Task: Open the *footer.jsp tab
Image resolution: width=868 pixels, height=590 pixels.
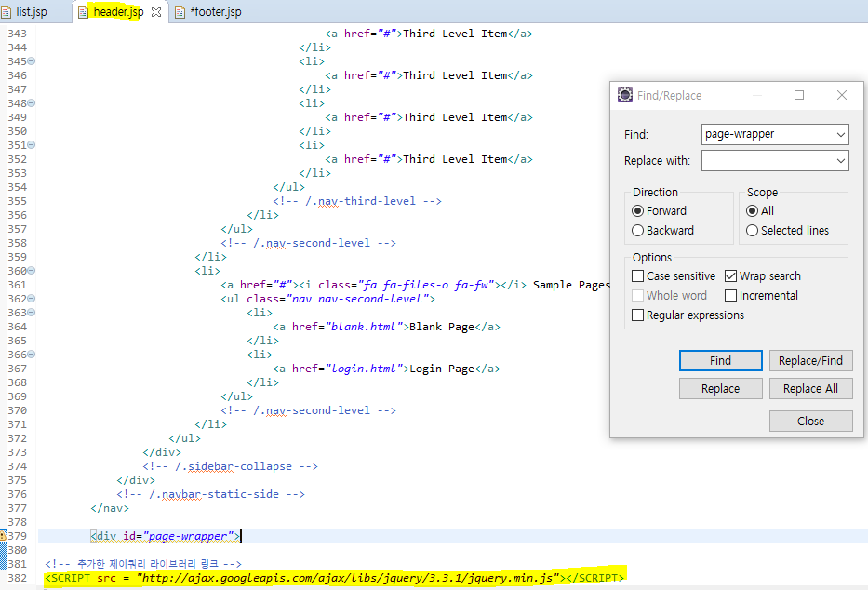Action: 215,11
